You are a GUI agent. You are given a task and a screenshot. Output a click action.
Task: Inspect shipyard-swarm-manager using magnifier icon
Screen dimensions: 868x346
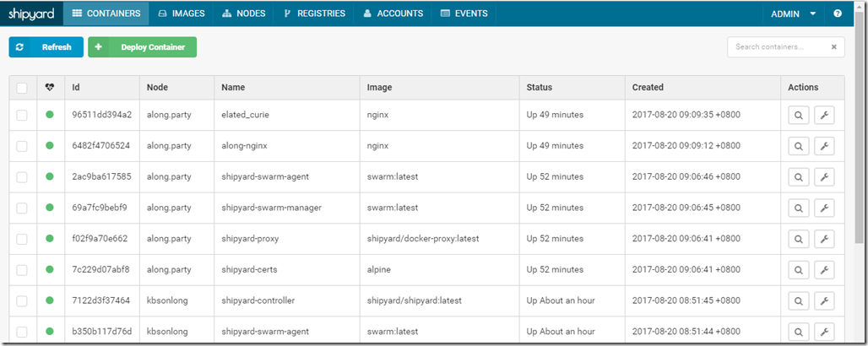(x=798, y=208)
